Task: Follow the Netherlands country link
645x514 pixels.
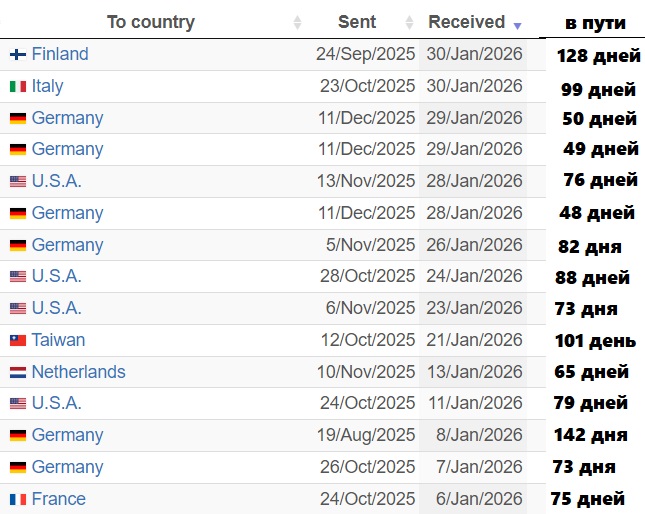Action: point(78,372)
